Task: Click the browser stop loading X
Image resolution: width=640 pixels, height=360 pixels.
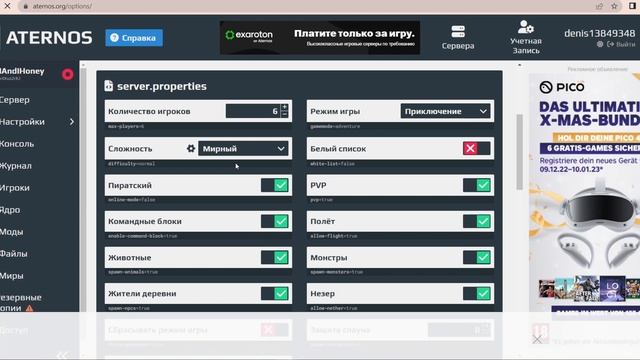Action: click(x=7, y=6)
